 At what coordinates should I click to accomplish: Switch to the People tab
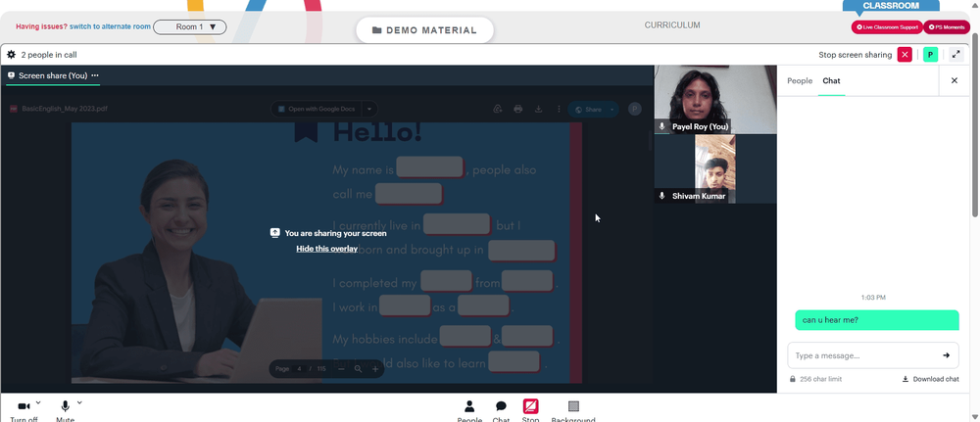[800, 80]
